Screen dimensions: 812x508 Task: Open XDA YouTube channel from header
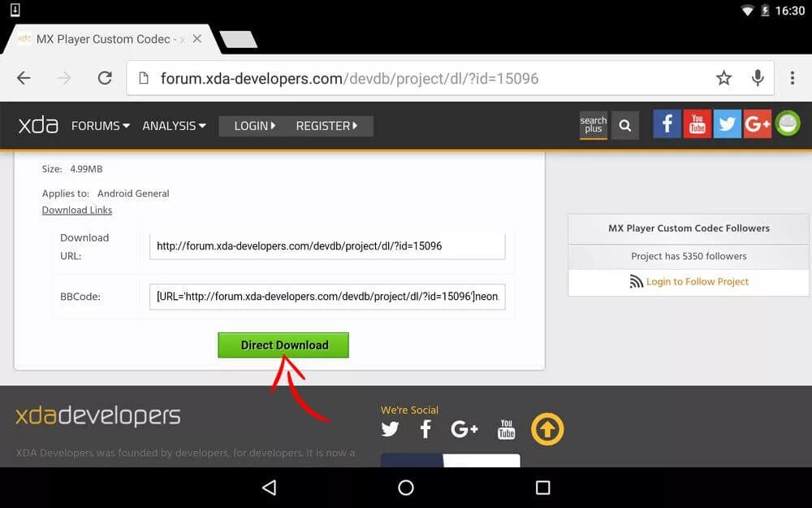[697, 124]
